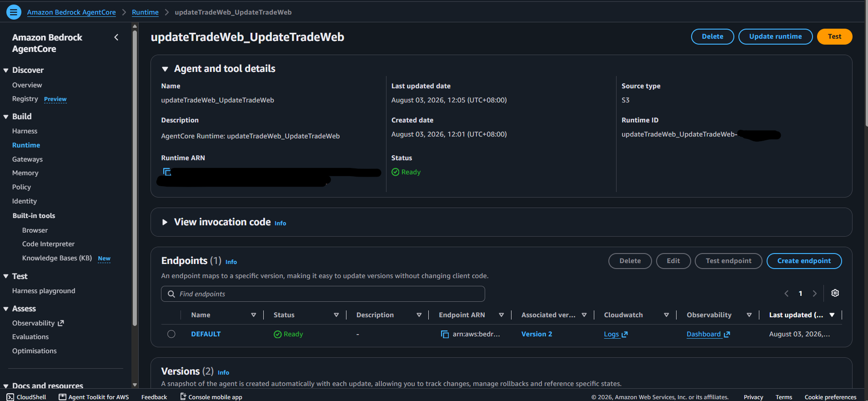Screen dimensions: 868x401
Task: Sort by Associated version column arrow
Action: (x=584, y=315)
